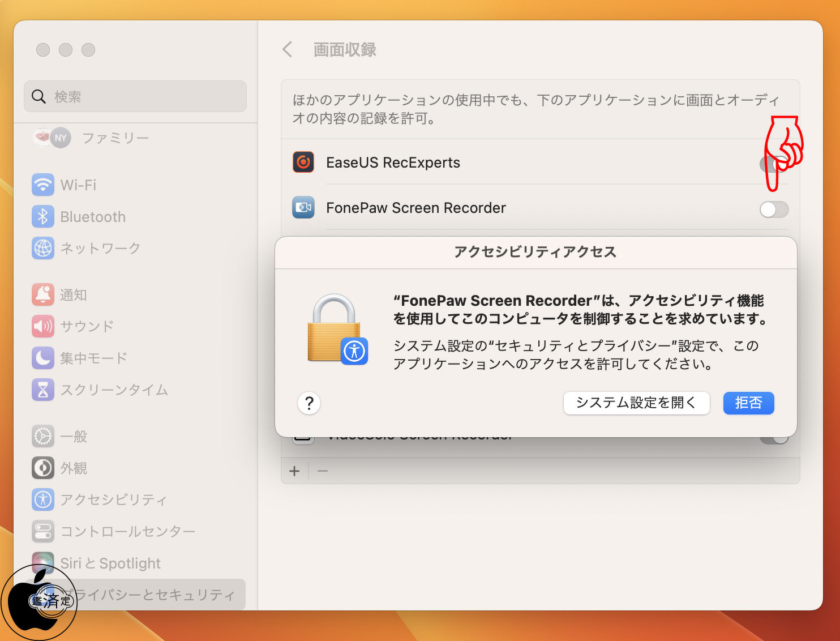Select the Network globe icon
This screenshot has height=641, width=840.
coord(43,248)
